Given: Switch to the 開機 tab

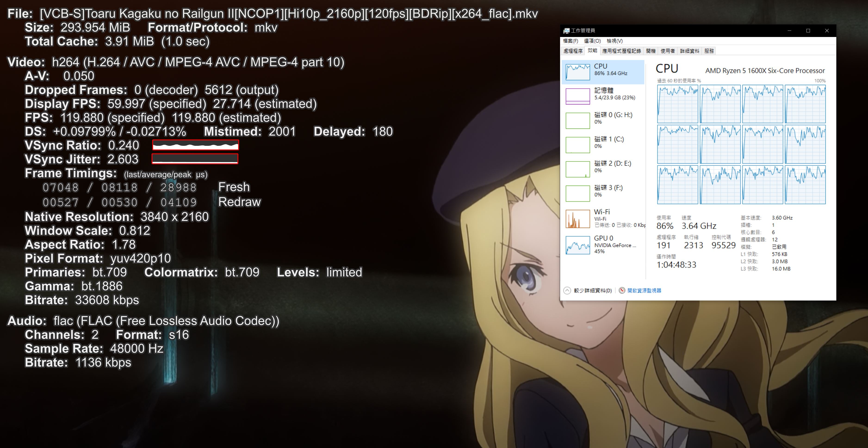Looking at the screenshot, I should pyautogui.click(x=651, y=51).
